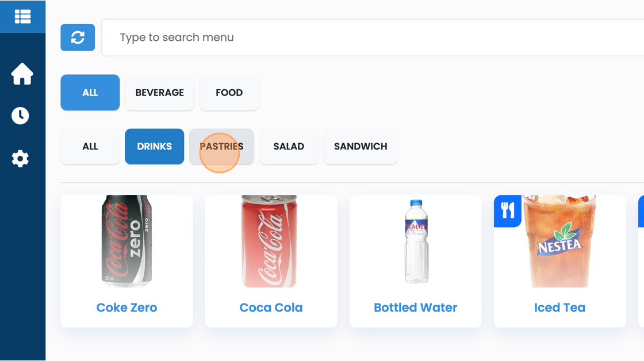Click the fork and knife badge on Iced Tea
Image resolution: width=644 pixels, height=361 pixels.
[x=508, y=211]
